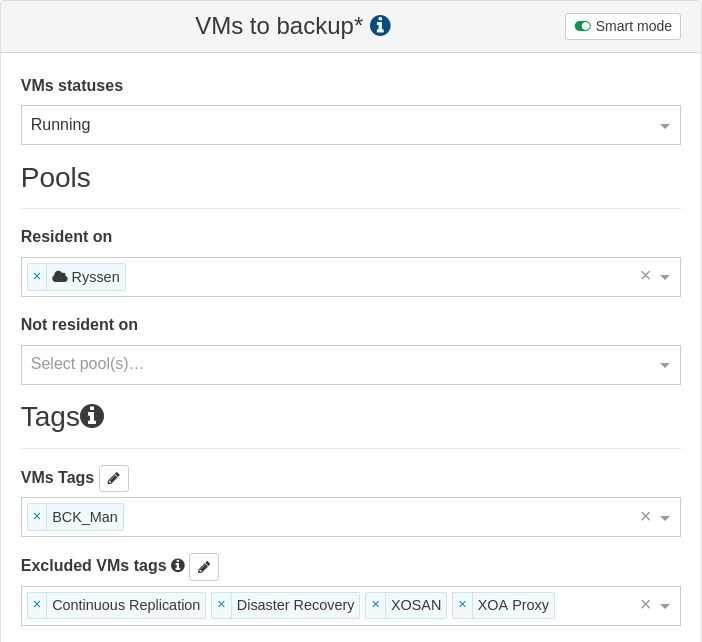Click info icon beside VMs to backup title
The image size is (702, 642).
380,26
